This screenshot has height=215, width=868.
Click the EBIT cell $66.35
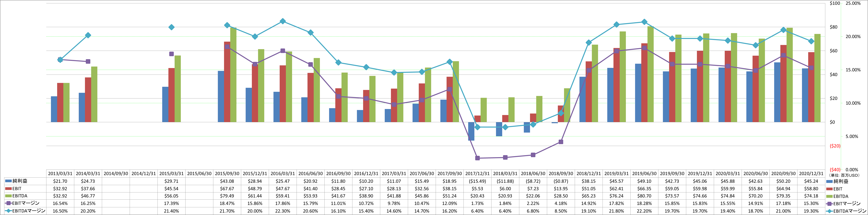(x=644, y=188)
